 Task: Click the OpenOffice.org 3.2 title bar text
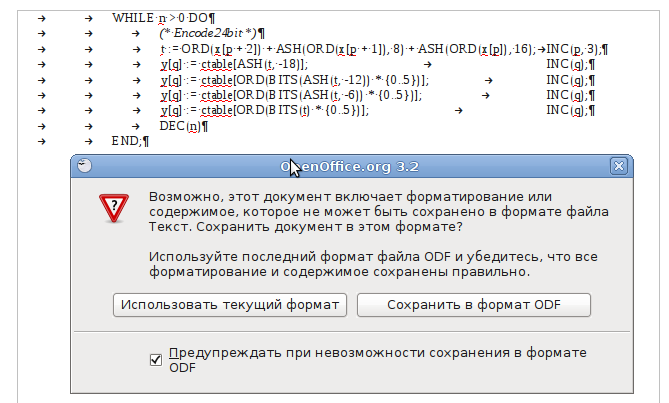(x=350, y=166)
